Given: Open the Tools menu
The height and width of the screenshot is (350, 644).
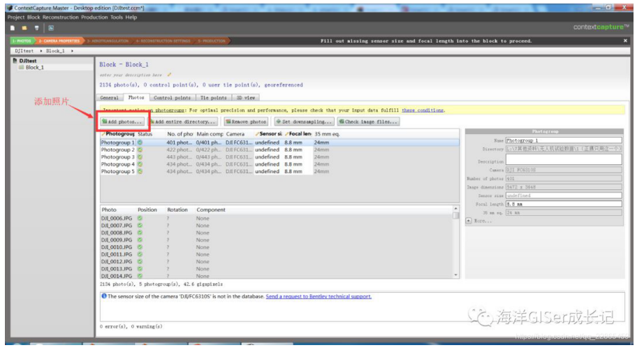Looking at the screenshot, I should (x=117, y=17).
